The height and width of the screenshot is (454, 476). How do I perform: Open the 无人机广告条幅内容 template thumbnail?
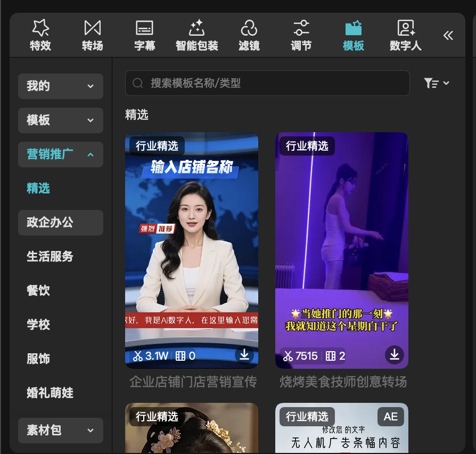(341, 428)
